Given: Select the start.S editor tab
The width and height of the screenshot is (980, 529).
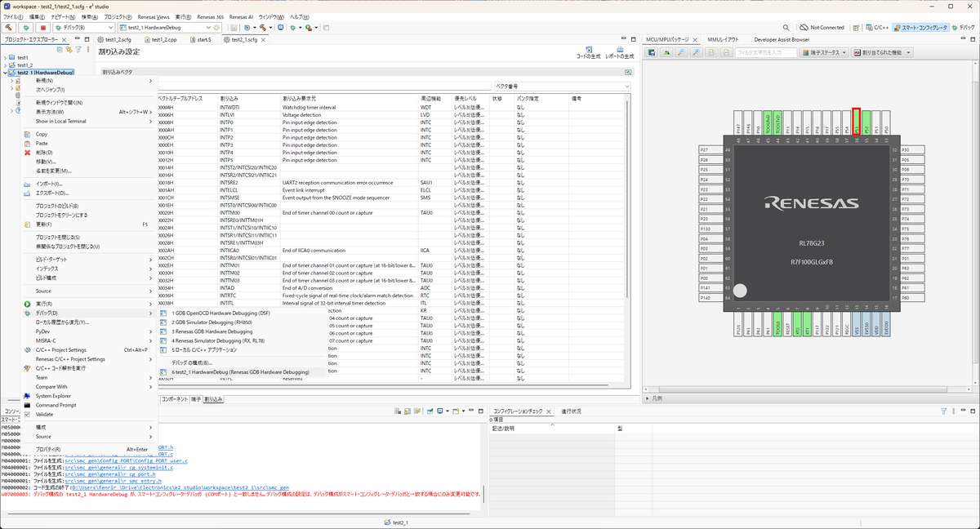Looking at the screenshot, I should (x=200, y=38).
